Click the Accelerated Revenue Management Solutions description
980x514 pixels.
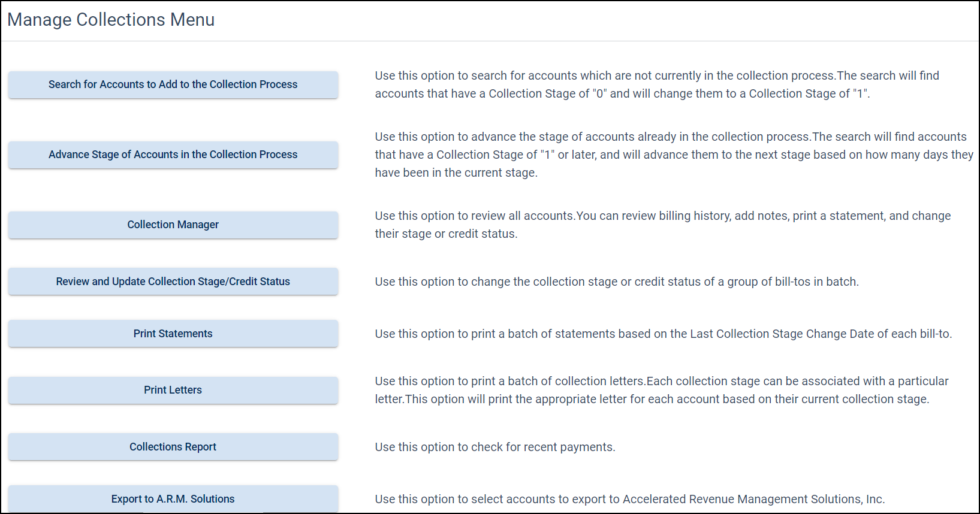point(630,499)
